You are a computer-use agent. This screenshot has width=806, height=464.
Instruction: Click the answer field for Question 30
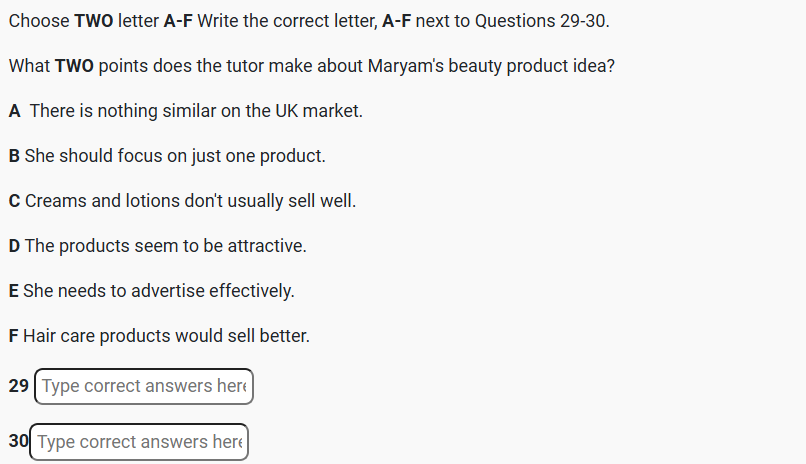[x=139, y=441]
